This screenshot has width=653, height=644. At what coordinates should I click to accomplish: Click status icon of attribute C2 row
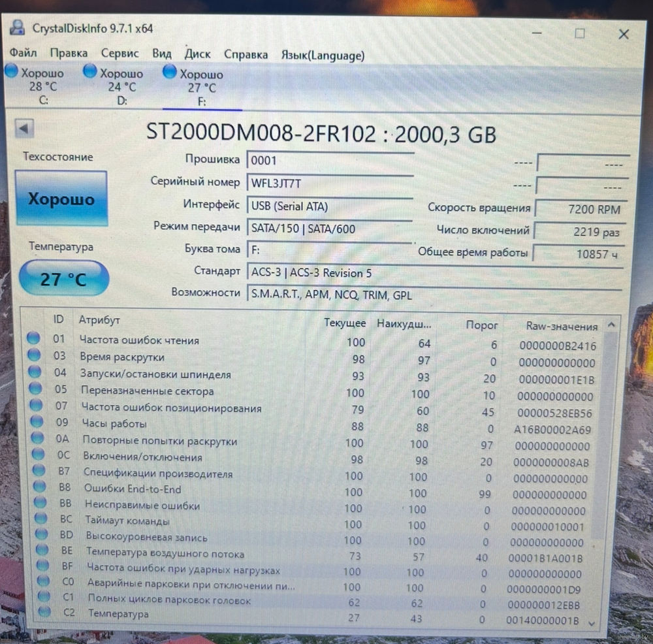tap(44, 611)
